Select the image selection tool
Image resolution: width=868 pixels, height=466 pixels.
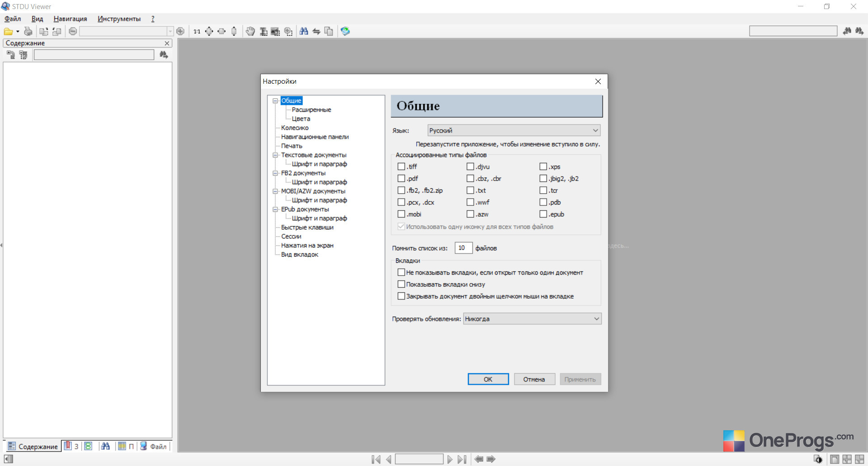point(275,31)
